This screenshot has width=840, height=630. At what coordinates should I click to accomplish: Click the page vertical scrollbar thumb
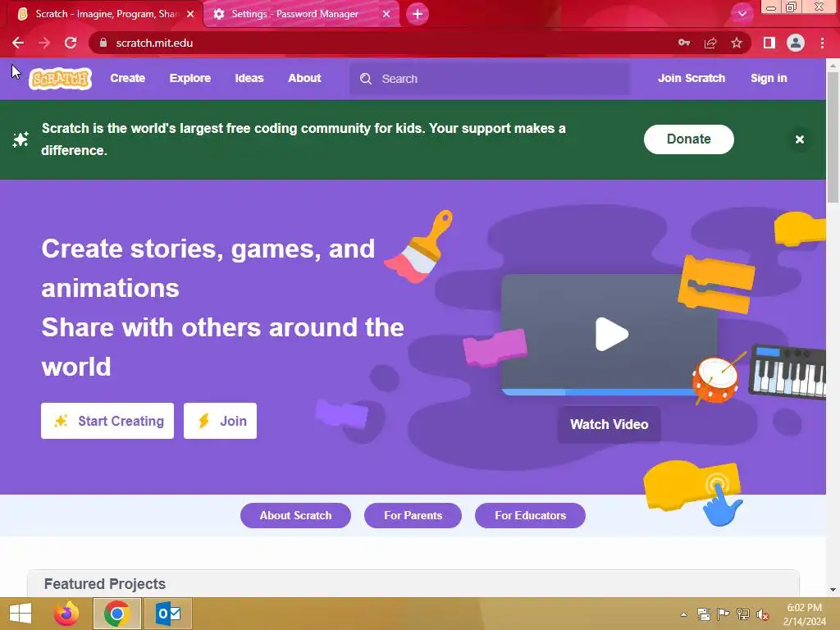(833, 137)
